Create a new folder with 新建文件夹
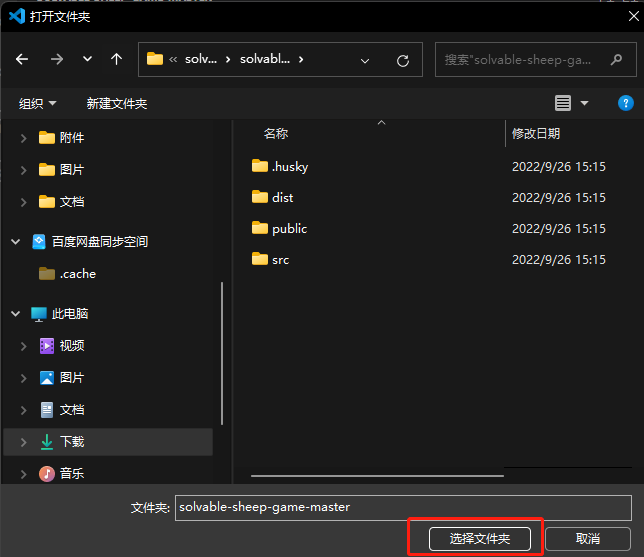644x557 pixels. (117, 104)
